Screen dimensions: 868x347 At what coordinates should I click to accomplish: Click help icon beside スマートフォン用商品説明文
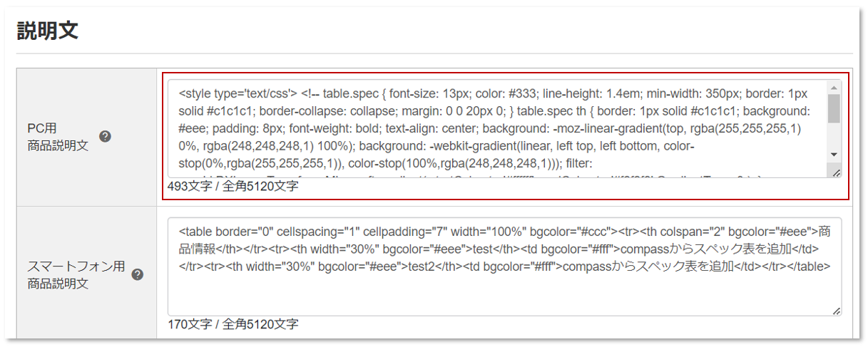pos(138,274)
